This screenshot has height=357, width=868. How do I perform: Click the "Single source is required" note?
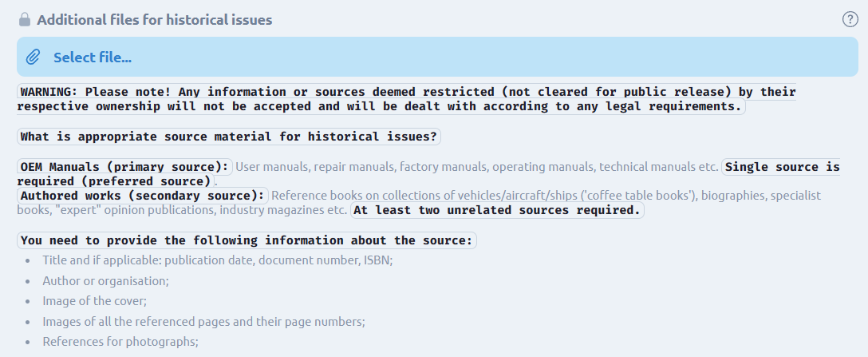pos(780,167)
